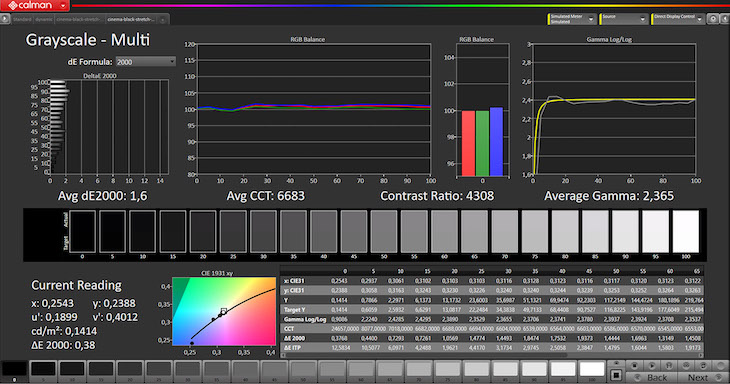Switch to the dynamic tab

[44, 20]
